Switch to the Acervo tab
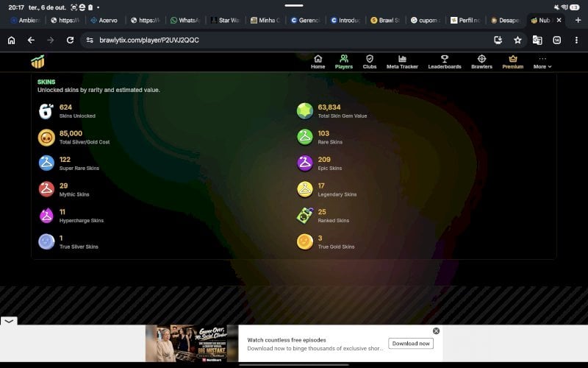Viewport: 588px width, 368px height. click(104, 21)
